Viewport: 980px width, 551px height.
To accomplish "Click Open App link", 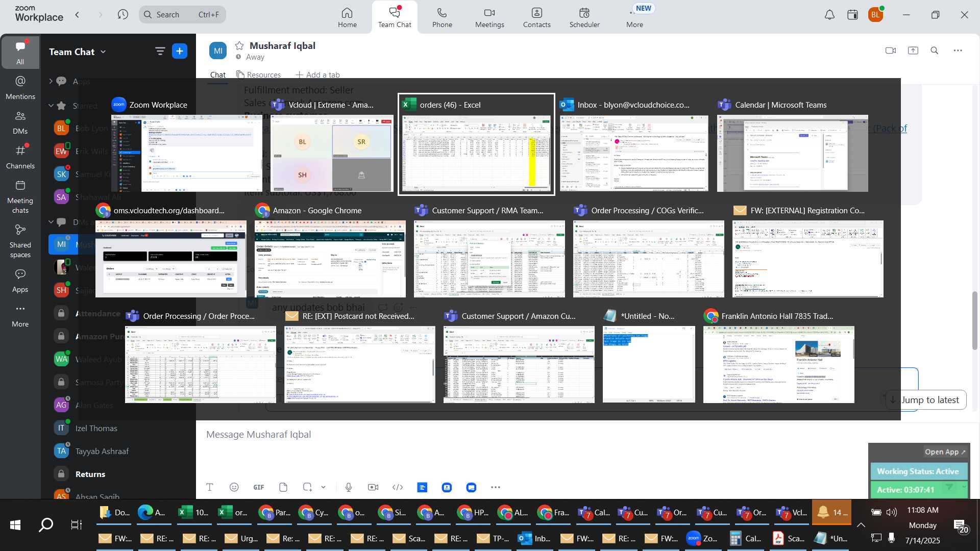I will 945,452.
